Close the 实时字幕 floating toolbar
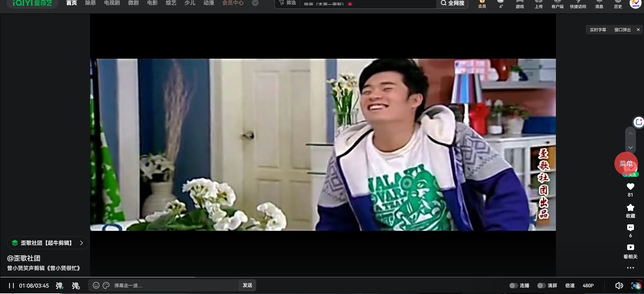 coord(638,30)
